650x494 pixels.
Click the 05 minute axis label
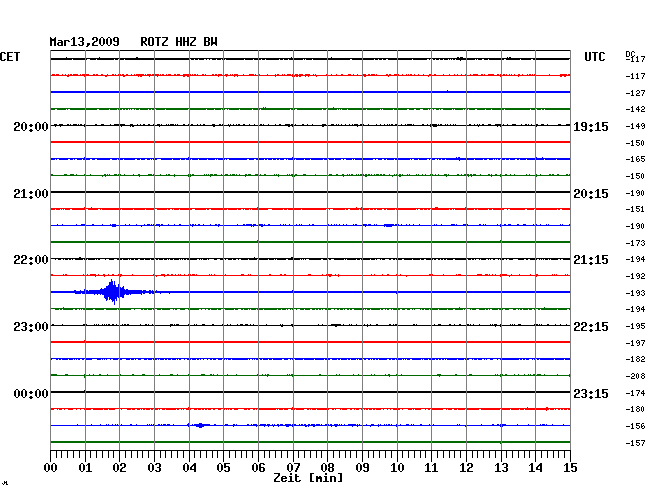[223, 467]
